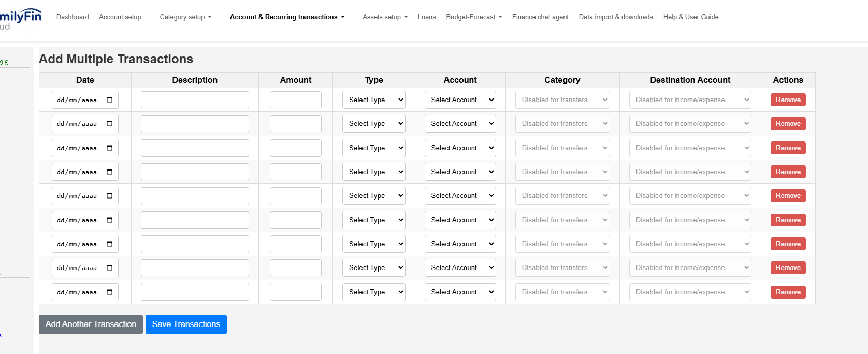Screen dimensions: 868x354
Task: Focus Amount field in sixth row
Action: tap(296, 220)
